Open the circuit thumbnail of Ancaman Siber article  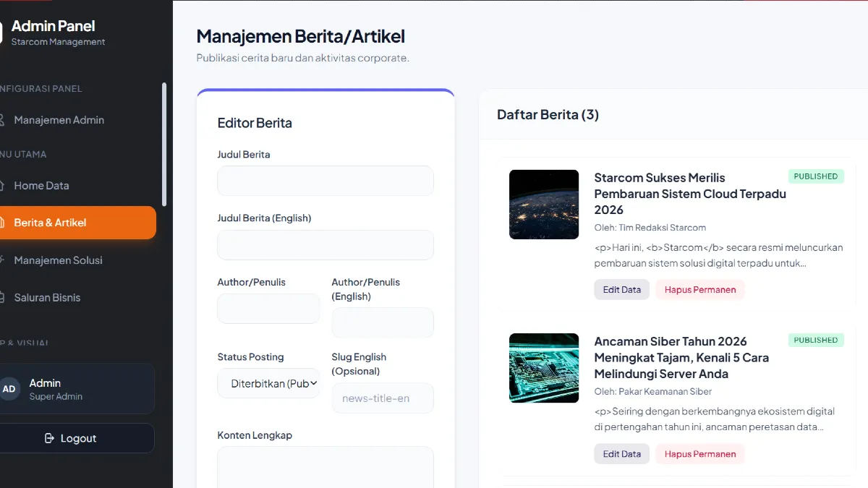pos(544,368)
